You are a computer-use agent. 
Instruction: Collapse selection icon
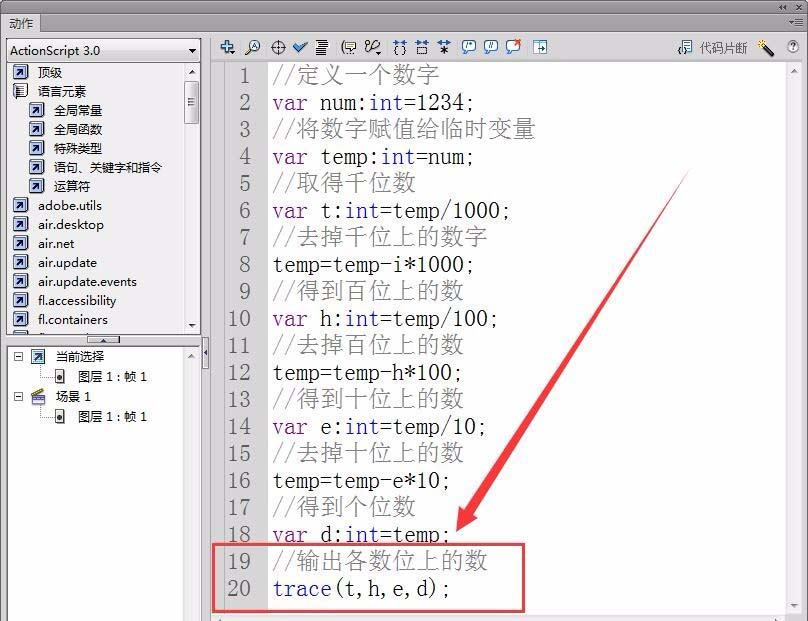[x=422, y=47]
